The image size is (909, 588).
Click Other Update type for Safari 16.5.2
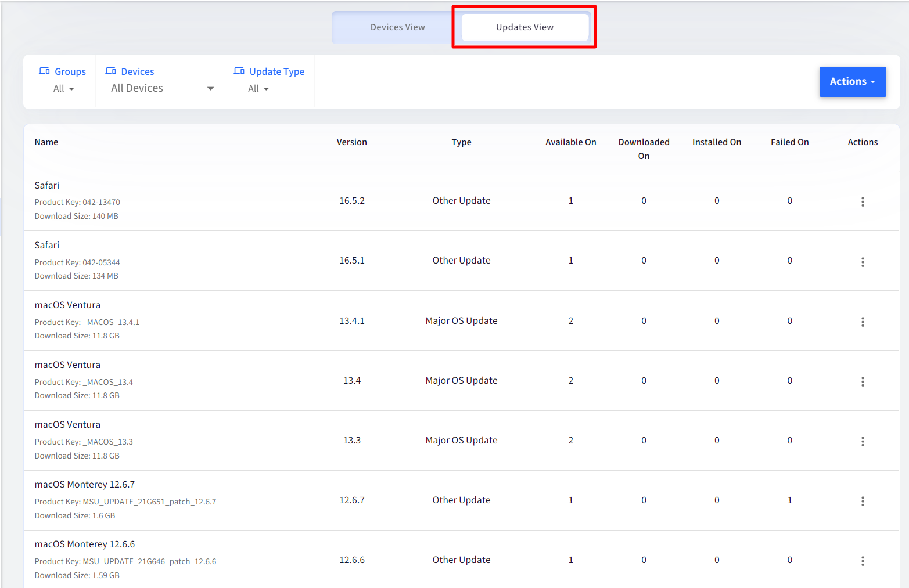[x=461, y=201]
